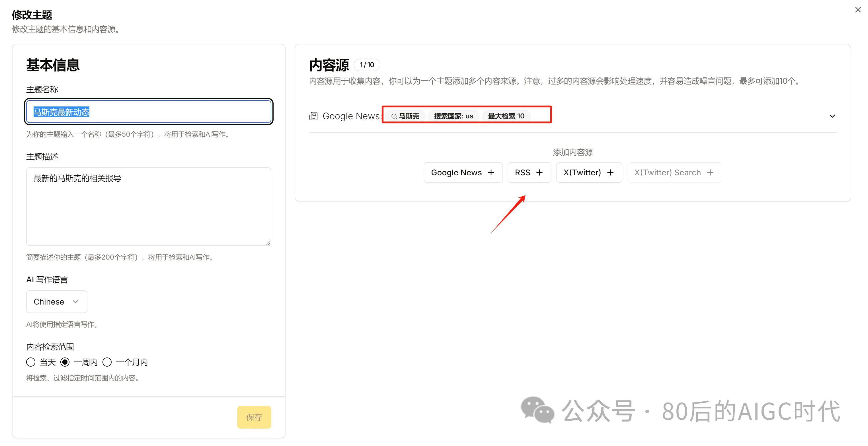Click the plus icon on Google News button
868x446 pixels.
[x=491, y=172]
